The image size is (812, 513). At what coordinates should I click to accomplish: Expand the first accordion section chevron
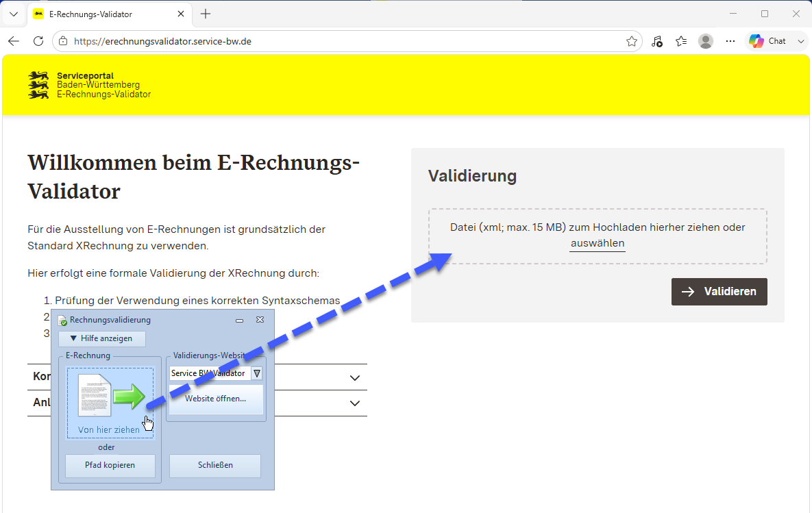click(355, 378)
